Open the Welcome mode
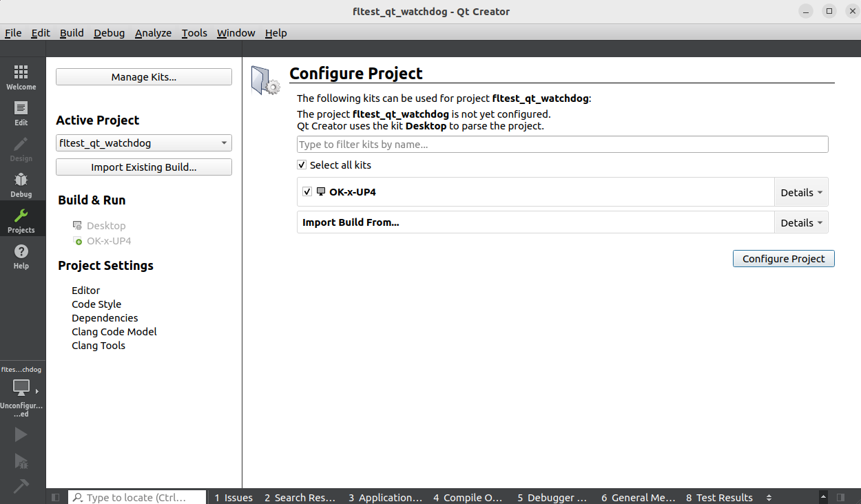The image size is (861, 504). click(x=21, y=77)
